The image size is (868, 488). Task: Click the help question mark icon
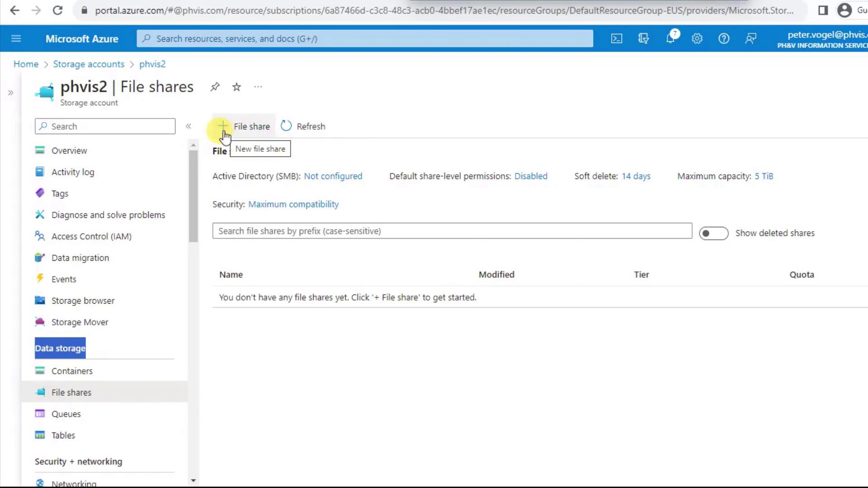(724, 39)
